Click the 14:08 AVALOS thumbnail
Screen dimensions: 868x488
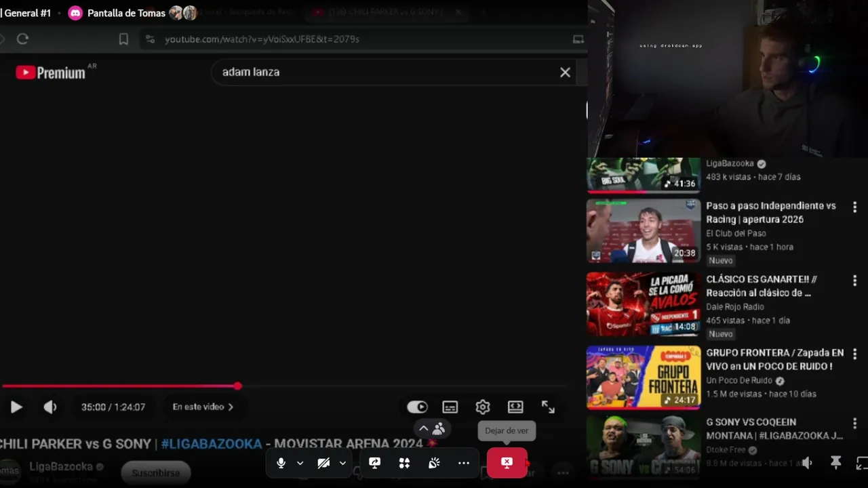tap(644, 304)
